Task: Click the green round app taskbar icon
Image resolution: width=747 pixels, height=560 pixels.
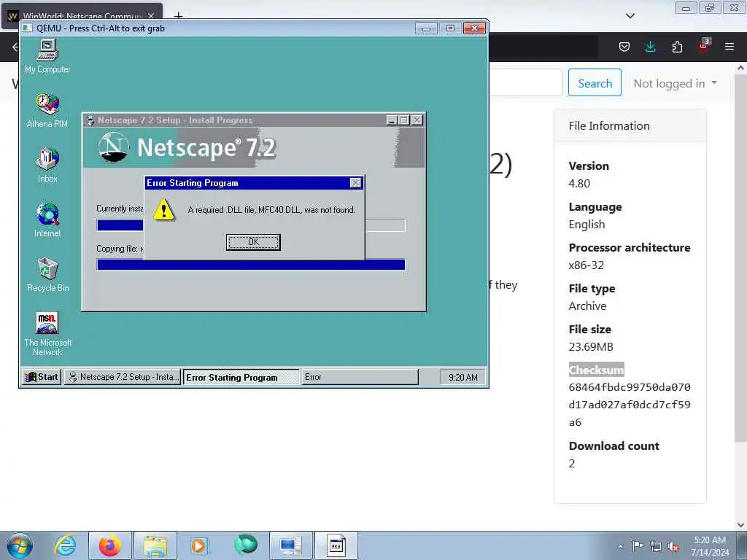Action: (x=245, y=544)
